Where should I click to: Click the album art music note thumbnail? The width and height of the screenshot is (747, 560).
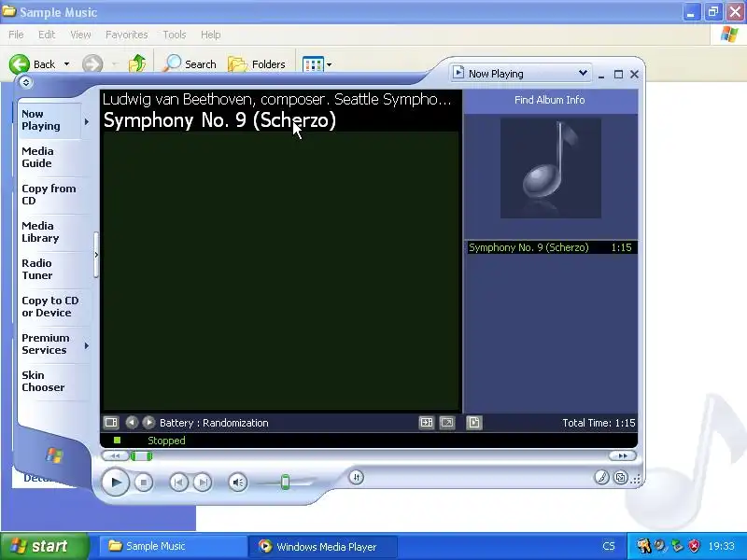551,168
